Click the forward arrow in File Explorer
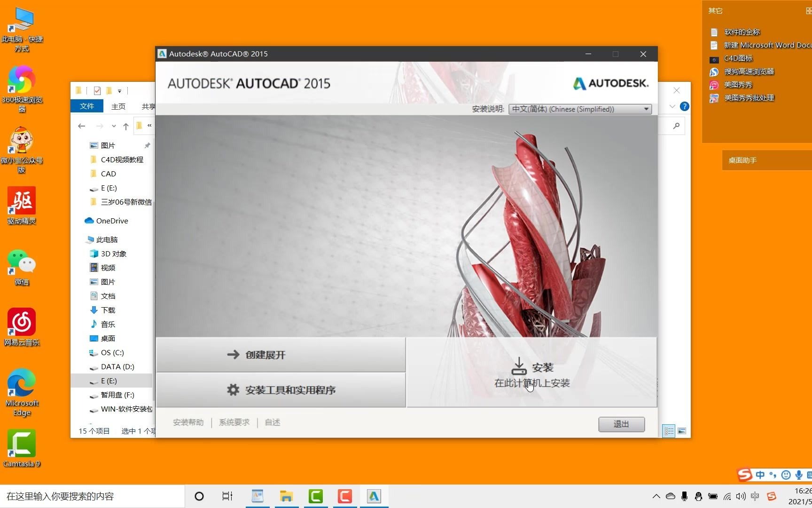The image size is (812, 508). point(100,126)
